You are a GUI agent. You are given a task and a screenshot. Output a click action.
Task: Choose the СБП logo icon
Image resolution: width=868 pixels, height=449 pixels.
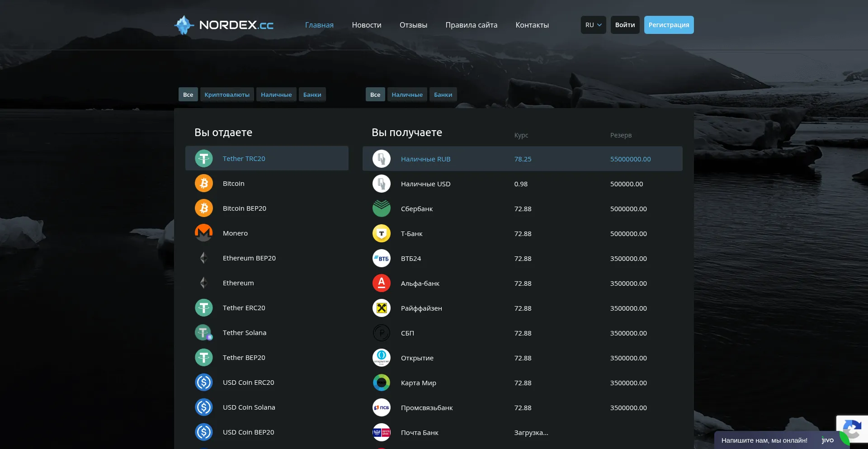pyautogui.click(x=382, y=333)
